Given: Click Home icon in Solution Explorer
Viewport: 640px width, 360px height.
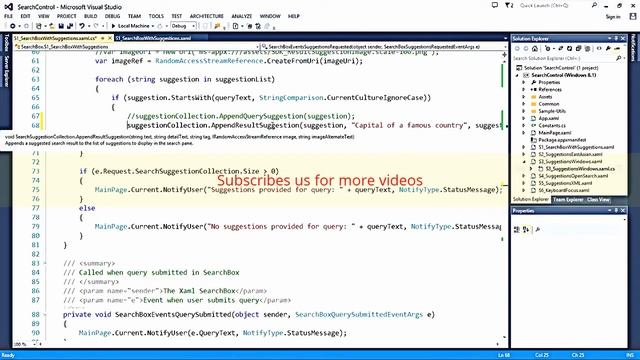Looking at the screenshot, I should coord(535,49).
